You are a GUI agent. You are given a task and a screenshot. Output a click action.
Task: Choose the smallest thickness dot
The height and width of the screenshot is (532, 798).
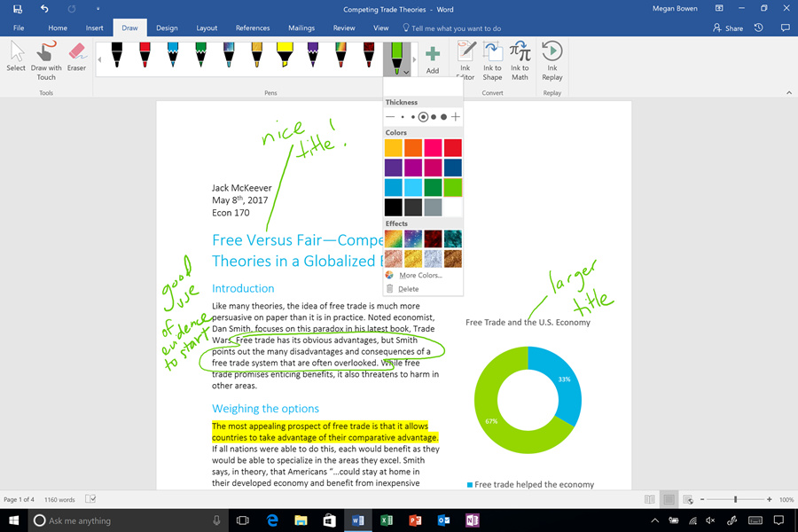pyautogui.click(x=403, y=116)
